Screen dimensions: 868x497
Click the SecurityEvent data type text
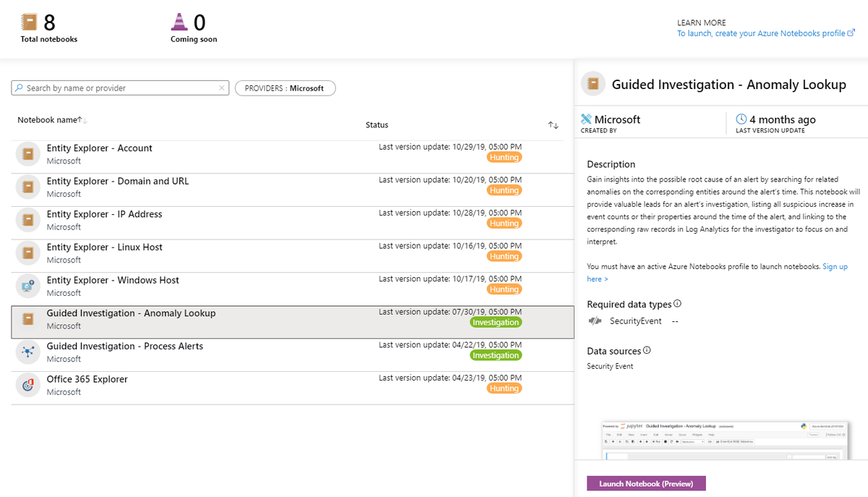pos(636,321)
